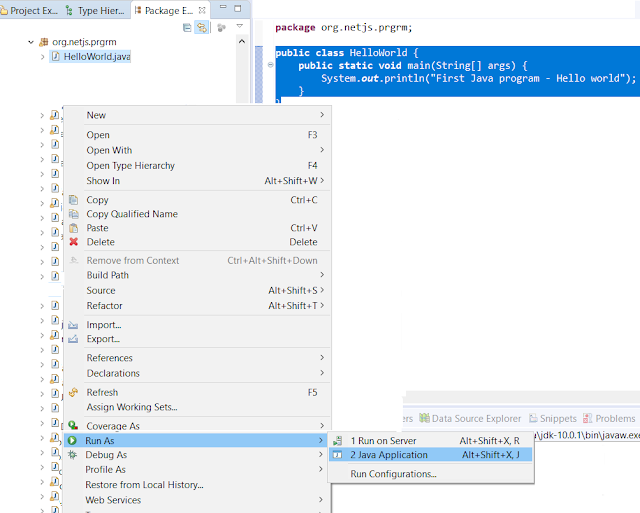Open the Declarations submenu
640x513 pixels.
(197, 373)
